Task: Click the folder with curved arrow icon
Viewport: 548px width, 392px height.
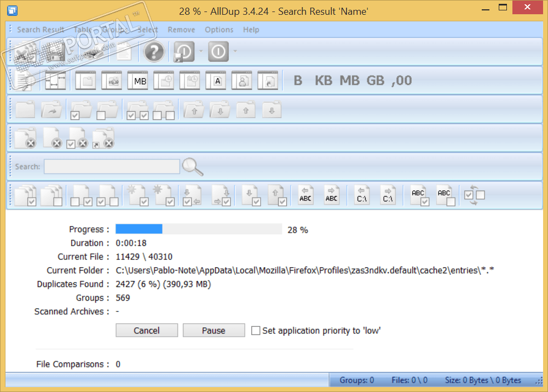Action: tap(51, 109)
